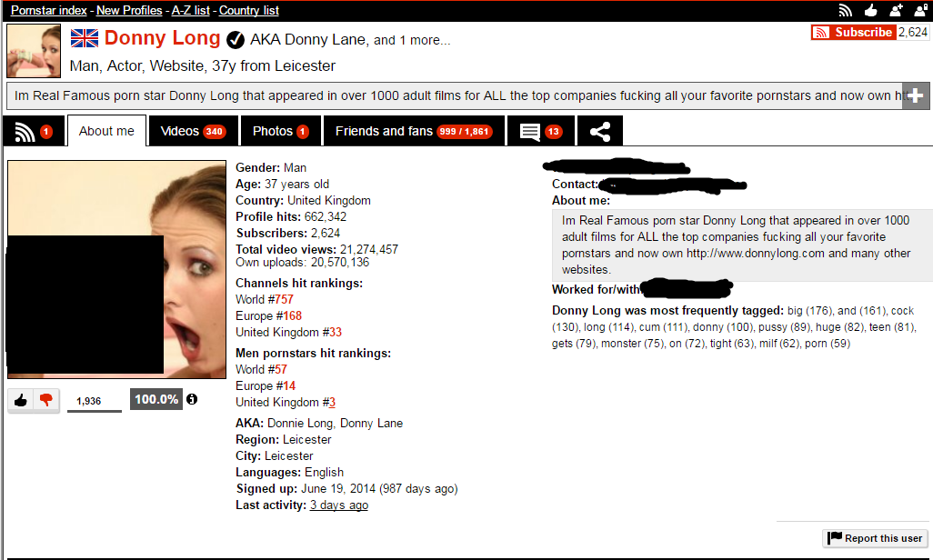The height and width of the screenshot is (560, 933).
Task: Click the "Region: Leicester" line
Action: [283, 440]
